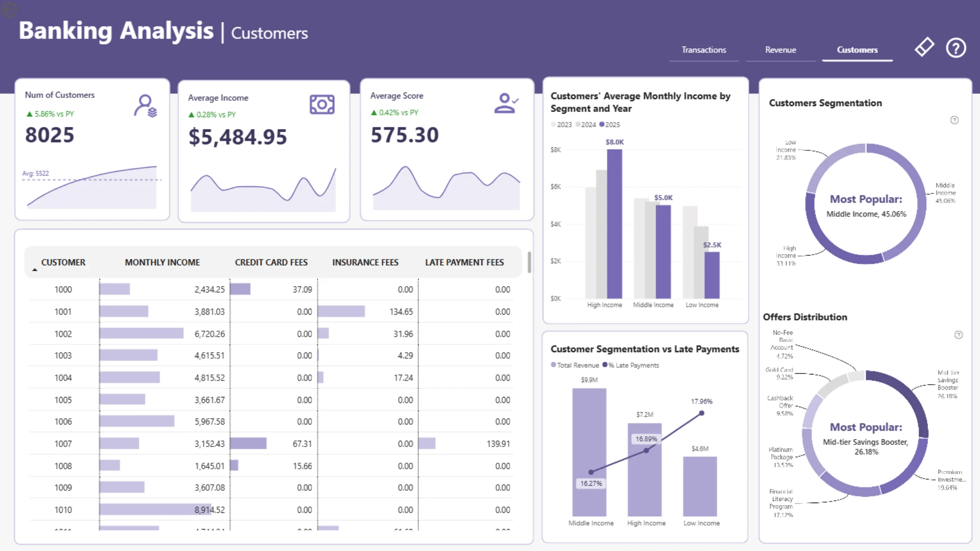The image size is (980, 551).
Task: Select customer 1001 in the table
Action: coord(63,312)
